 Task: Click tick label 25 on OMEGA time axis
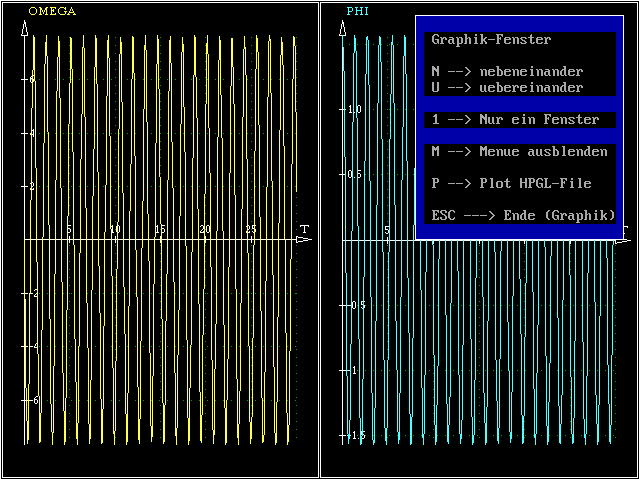251,230
